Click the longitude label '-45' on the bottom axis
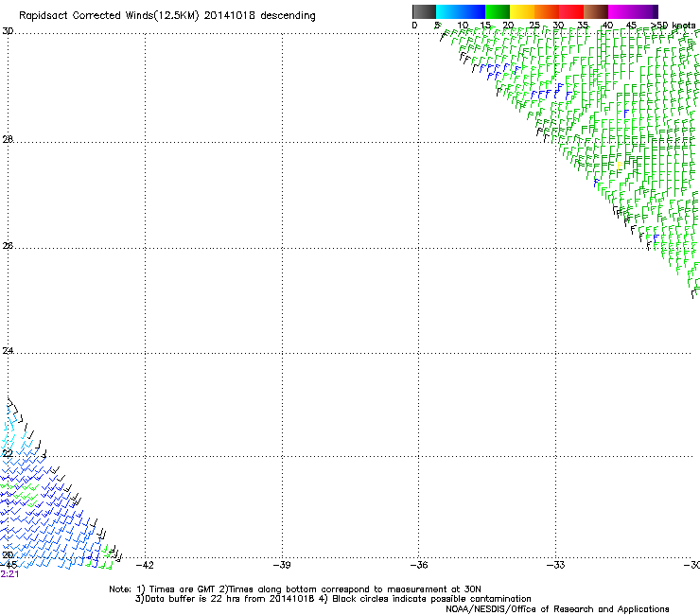This screenshot has height=615, width=700. pos(9,565)
